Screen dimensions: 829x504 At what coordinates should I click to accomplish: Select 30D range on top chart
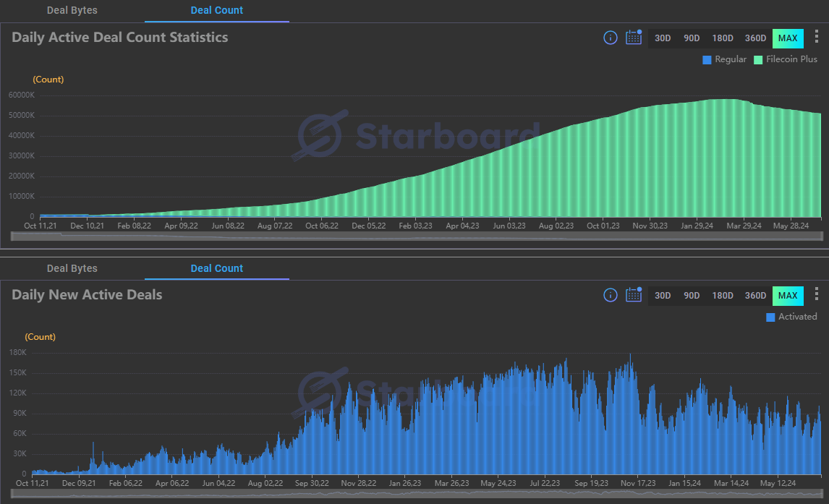click(x=663, y=38)
